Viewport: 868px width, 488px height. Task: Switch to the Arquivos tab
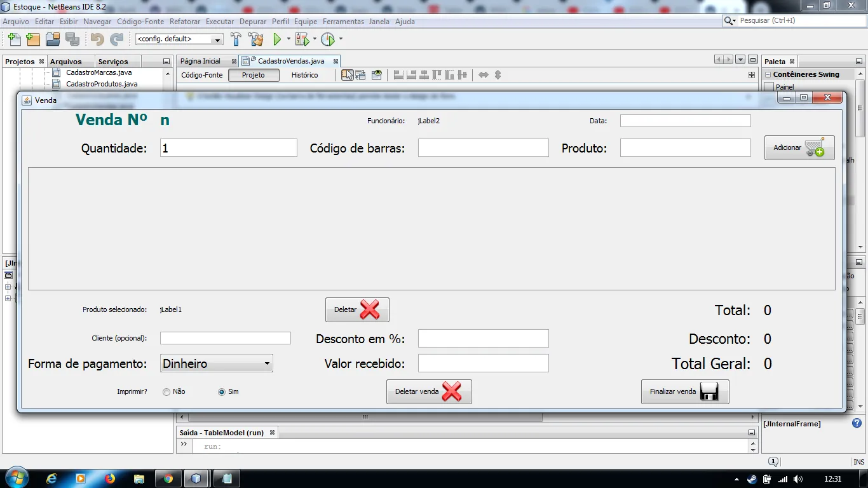[x=66, y=62]
